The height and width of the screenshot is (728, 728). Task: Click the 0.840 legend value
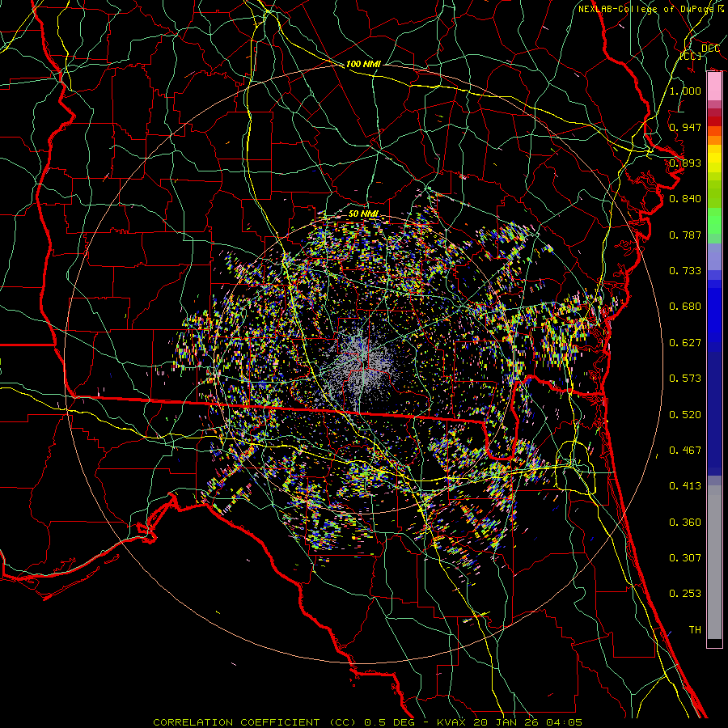685,199
